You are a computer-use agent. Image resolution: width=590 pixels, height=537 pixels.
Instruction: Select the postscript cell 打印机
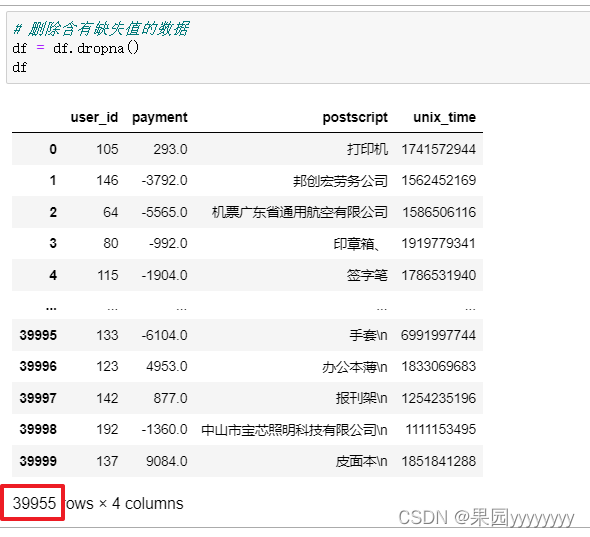click(367, 149)
